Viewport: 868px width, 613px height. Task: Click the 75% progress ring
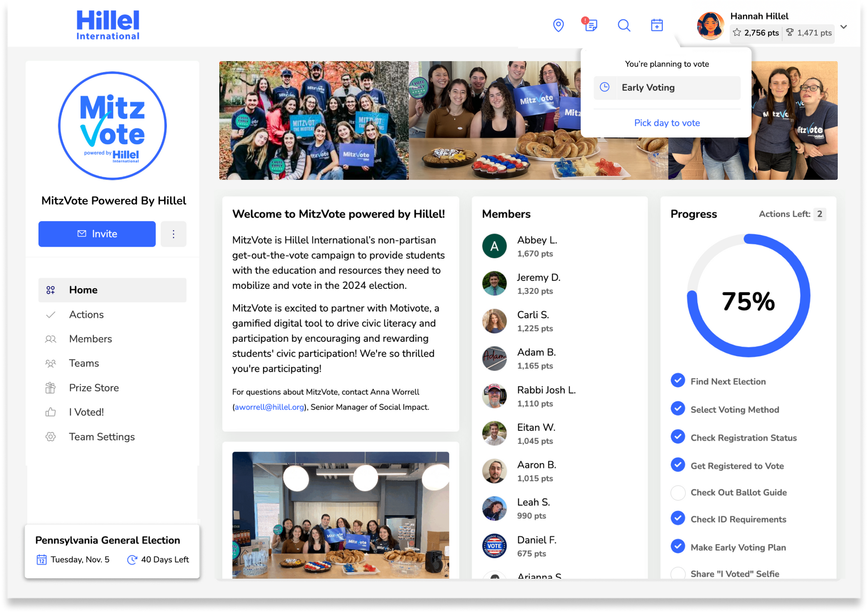[749, 296]
